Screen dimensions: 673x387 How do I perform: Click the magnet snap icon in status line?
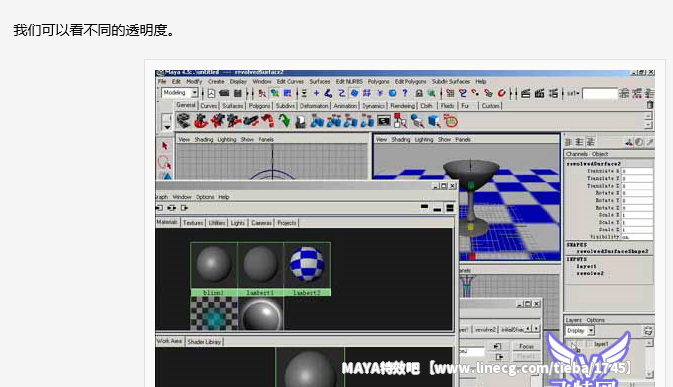click(x=501, y=93)
